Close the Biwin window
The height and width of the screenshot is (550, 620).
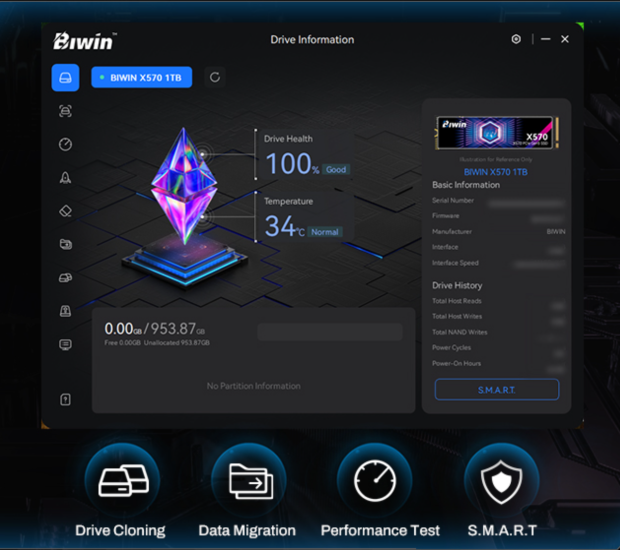(x=565, y=39)
